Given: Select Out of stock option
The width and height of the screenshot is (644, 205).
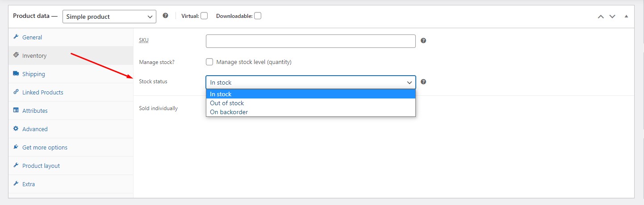Looking at the screenshot, I should [227, 103].
